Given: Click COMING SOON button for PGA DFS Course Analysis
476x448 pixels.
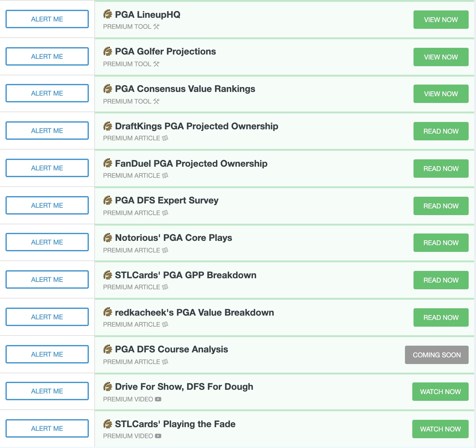Looking at the screenshot, I should tap(437, 355).
